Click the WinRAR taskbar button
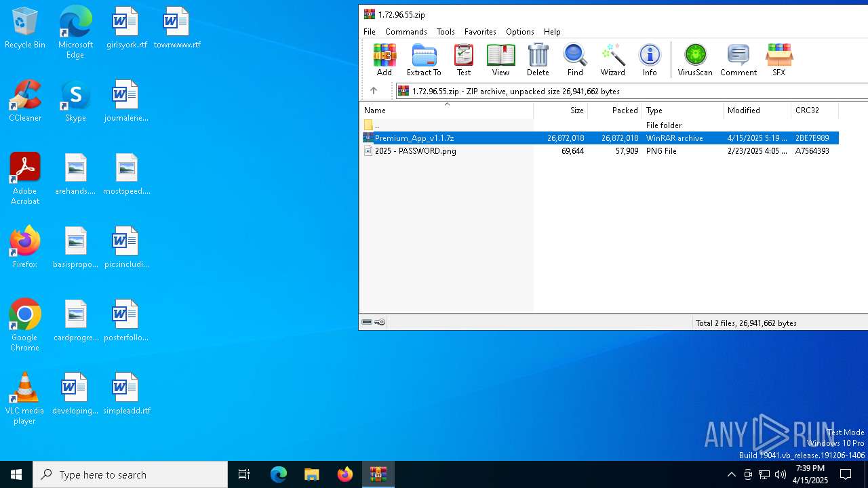 tap(378, 474)
